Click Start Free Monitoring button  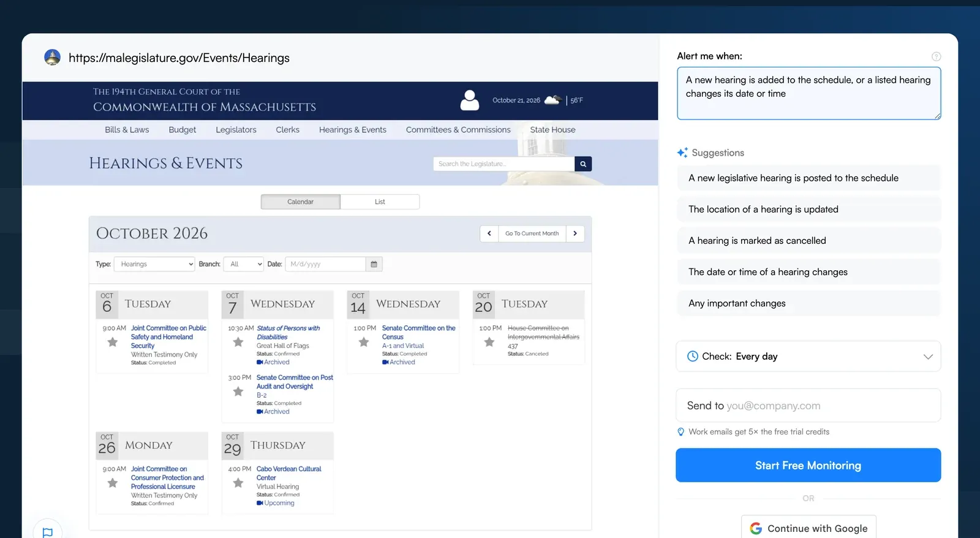(809, 465)
